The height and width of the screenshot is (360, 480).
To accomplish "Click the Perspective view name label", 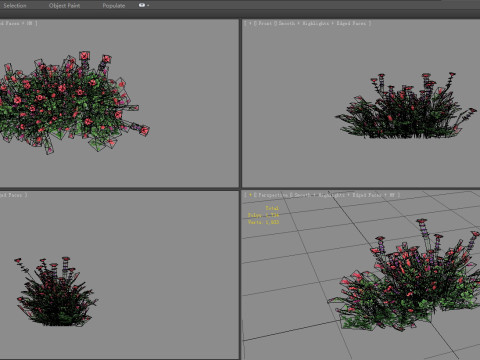I will [x=273, y=195].
